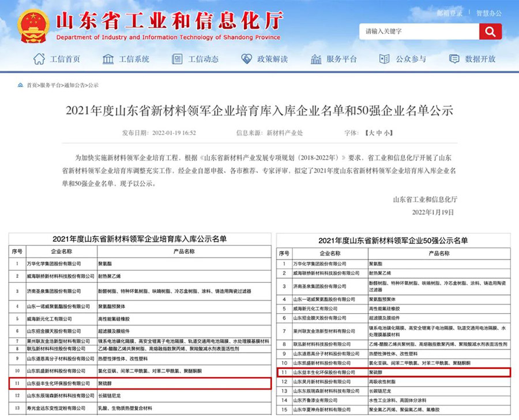Click the building icon beside 工信系统

coord(108,59)
